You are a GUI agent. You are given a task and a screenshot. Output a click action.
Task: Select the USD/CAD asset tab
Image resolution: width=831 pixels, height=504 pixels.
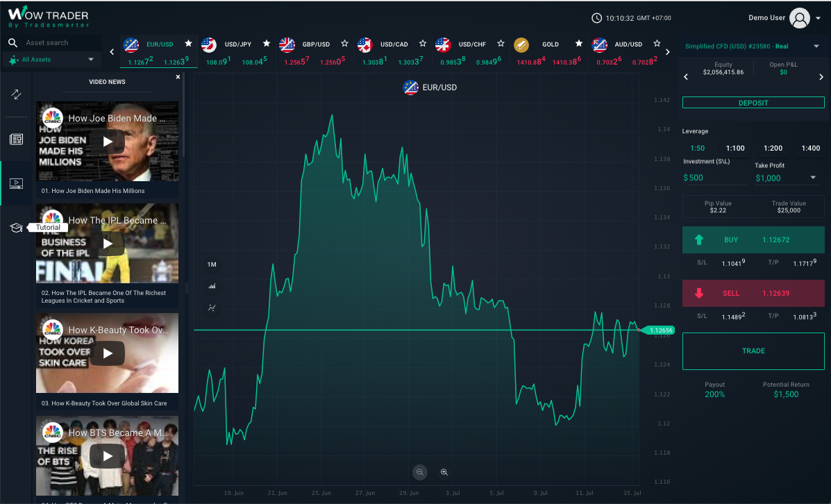pos(393,51)
